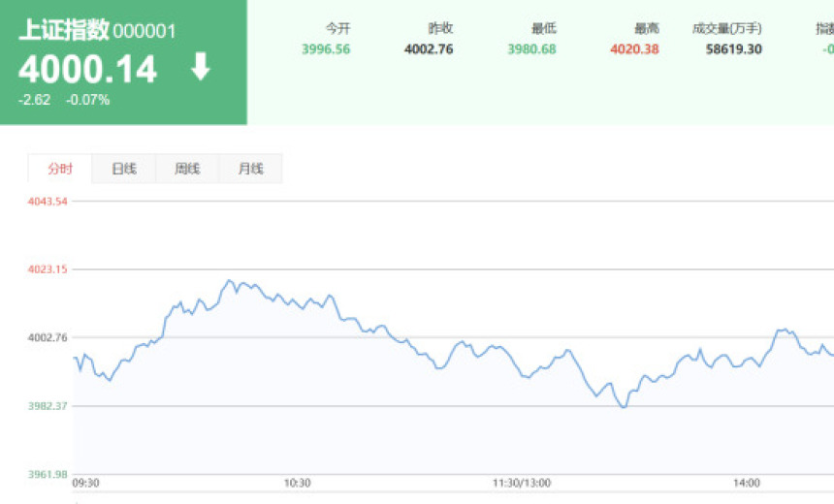Switch to the 分时 tab

click(x=60, y=169)
